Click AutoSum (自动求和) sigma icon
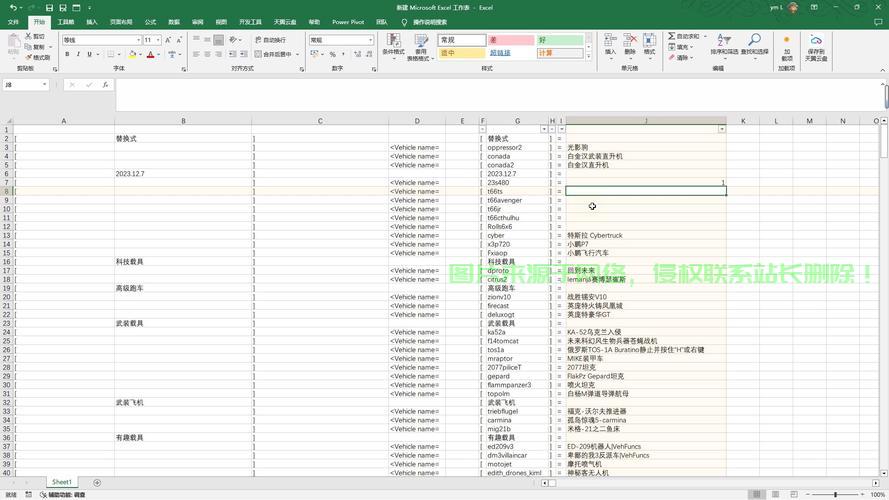This screenshot has width=889, height=500. 672,36
